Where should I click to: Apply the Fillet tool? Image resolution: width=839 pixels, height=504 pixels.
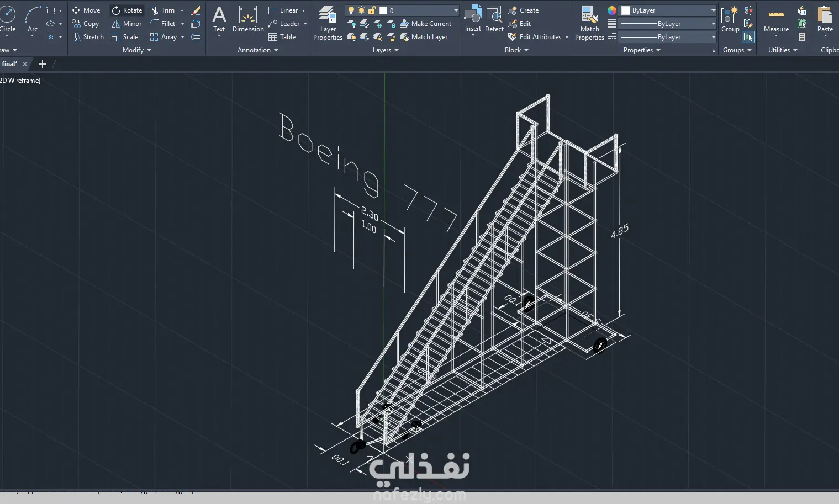click(x=162, y=24)
